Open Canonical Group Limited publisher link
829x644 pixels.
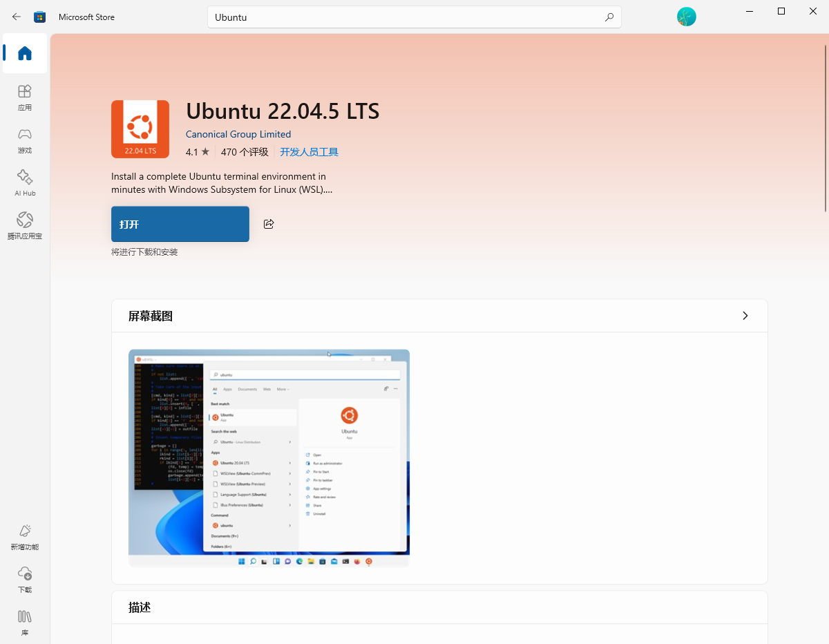(x=238, y=134)
